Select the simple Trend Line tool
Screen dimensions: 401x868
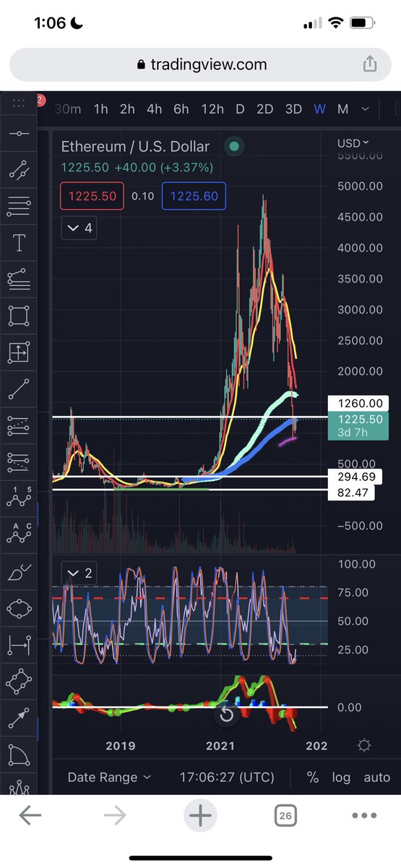19,390
